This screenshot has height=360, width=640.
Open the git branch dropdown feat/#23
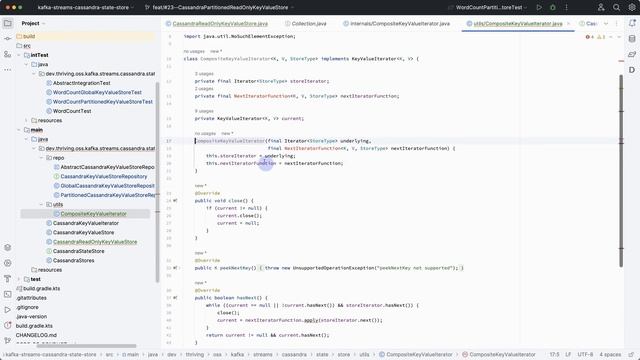pos(220,7)
